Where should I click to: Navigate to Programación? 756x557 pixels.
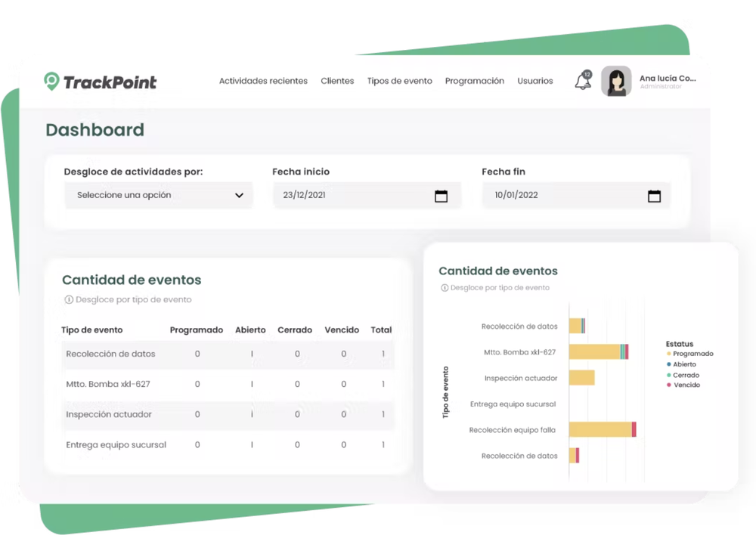[x=475, y=81]
